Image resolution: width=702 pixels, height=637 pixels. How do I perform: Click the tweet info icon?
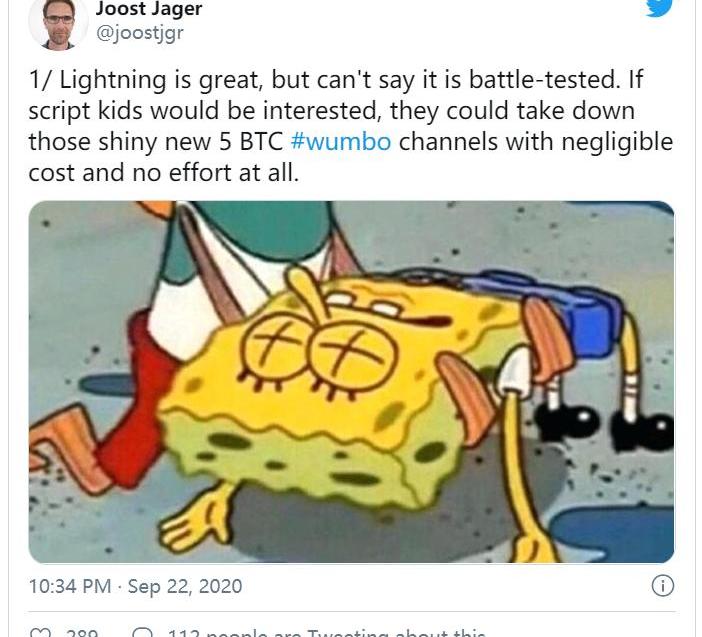pos(662,586)
